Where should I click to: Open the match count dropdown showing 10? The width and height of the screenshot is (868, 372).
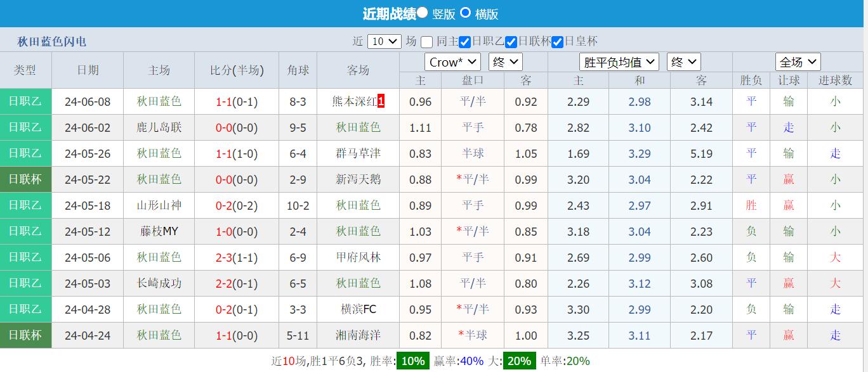(x=384, y=41)
